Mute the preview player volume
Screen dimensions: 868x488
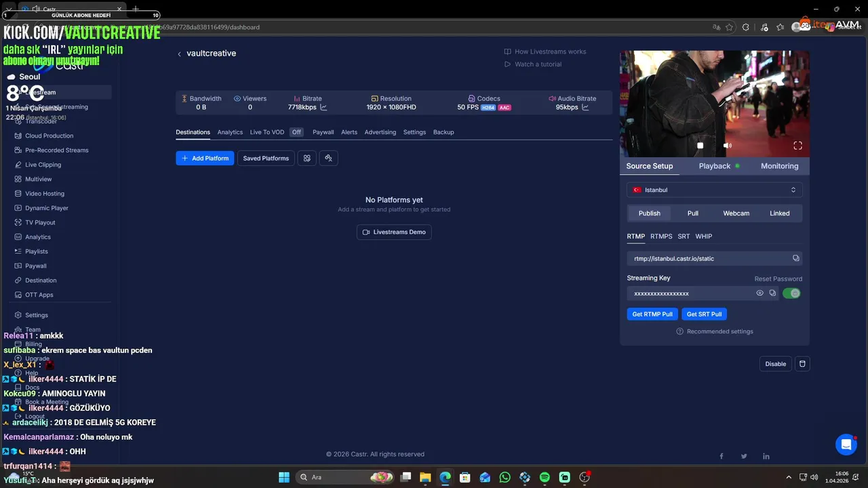pyautogui.click(x=727, y=146)
